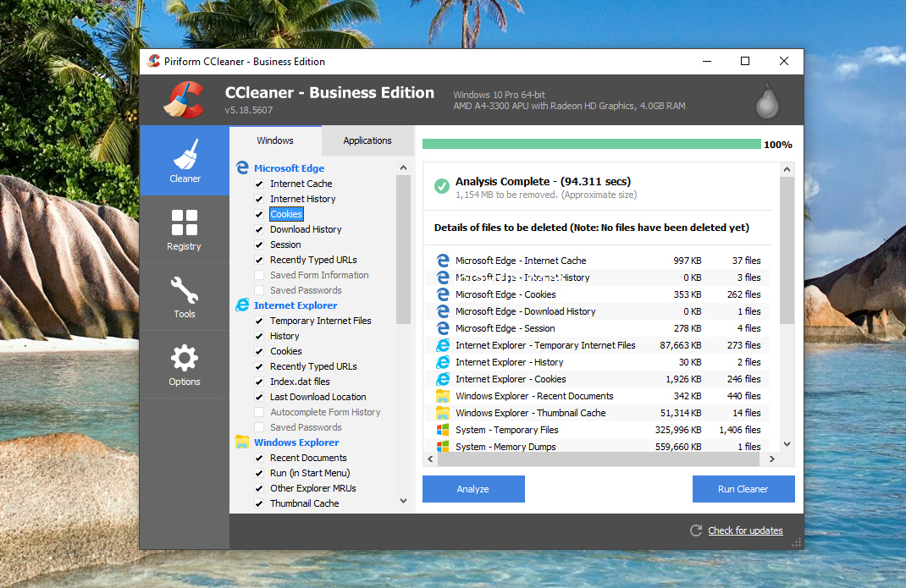Click the Analyze button

click(473, 489)
